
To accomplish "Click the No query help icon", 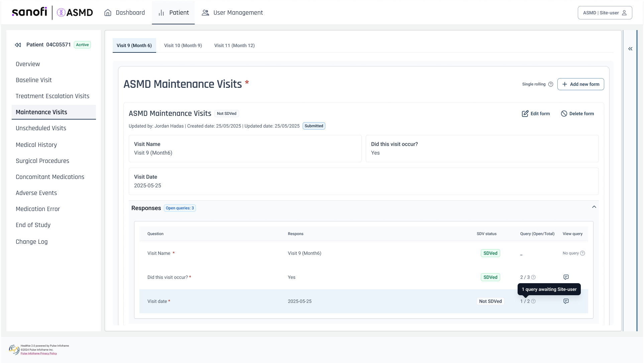I will [x=582, y=253].
